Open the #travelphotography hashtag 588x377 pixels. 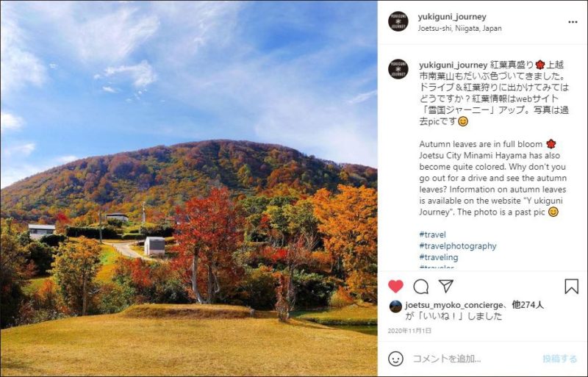(457, 246)
